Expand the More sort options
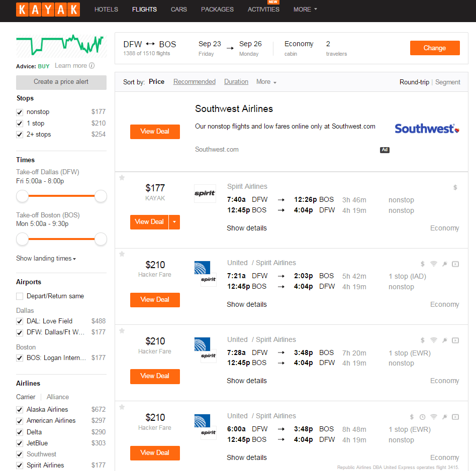The height and width of the screenshot is (471, 476). coord(266,82)
